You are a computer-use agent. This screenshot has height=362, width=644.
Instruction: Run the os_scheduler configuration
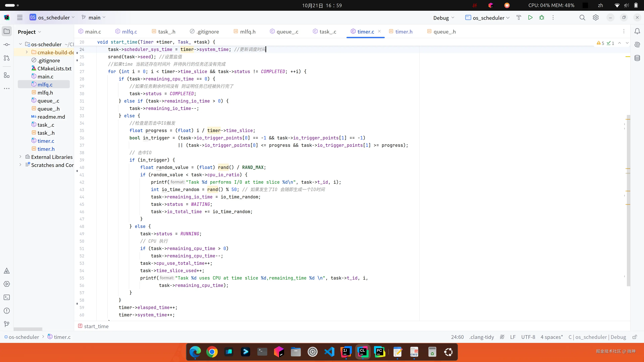[x=530, y=17]
